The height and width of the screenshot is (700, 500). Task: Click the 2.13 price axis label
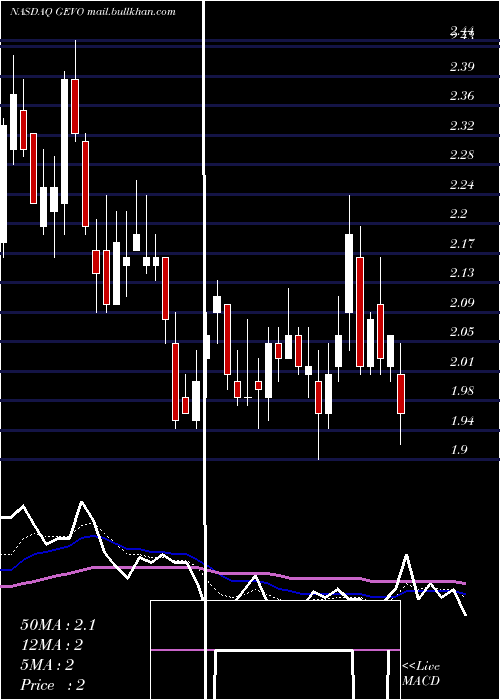(x=462, y=273)
